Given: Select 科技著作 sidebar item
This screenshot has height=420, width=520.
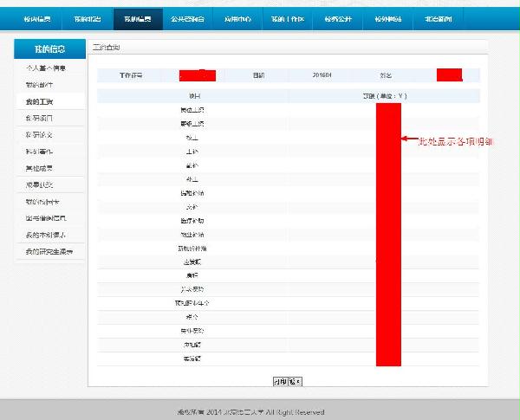Looking at the screenshot, I should click(40, 152).
